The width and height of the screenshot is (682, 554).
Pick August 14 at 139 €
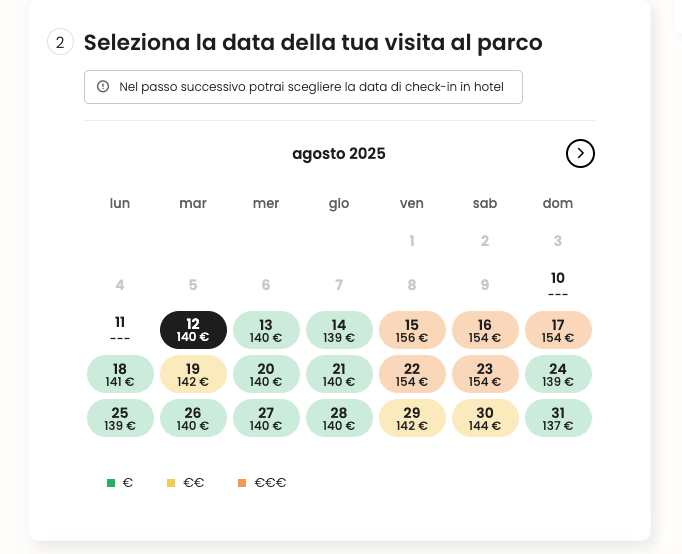pos(339,330)
